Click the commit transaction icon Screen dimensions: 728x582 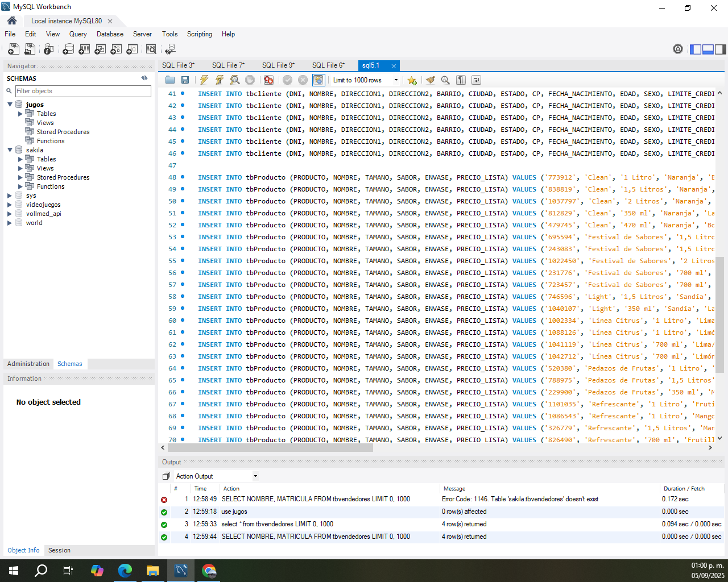(288, 80)
